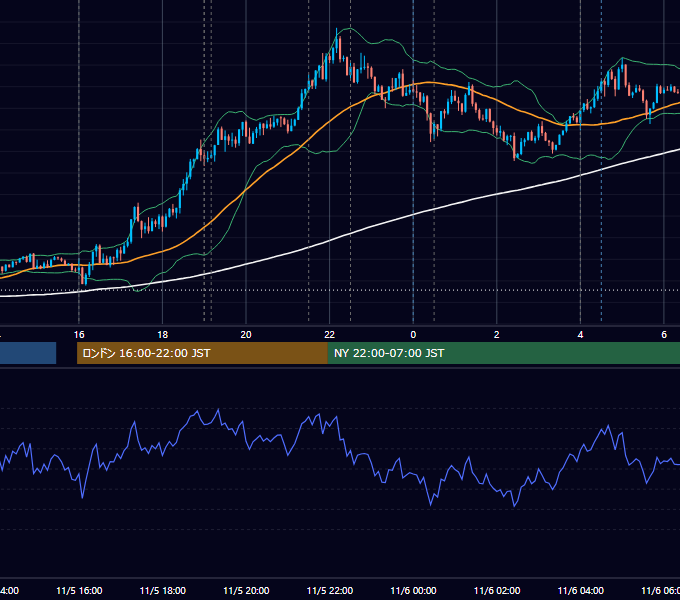
Task: Click the 11/6 04:00 time label
Action: tap(581, 590)
